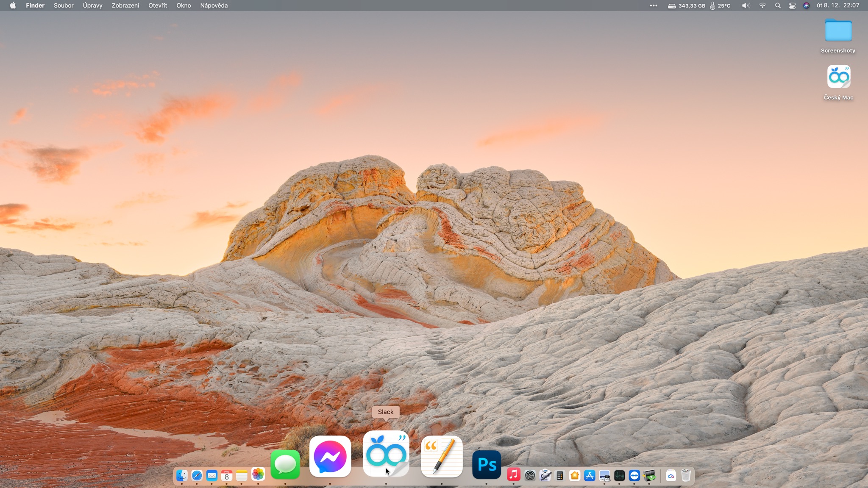Image resolution: width=868 pixels, height=488 pixels.
Task: Click the Wi-Fi status icon
Action: pos(762,6)
